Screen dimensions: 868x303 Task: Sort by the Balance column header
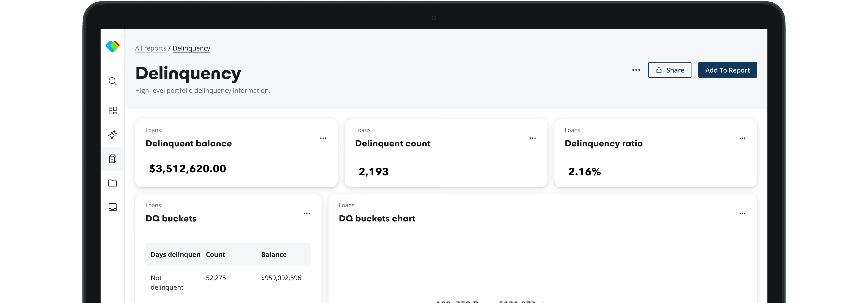[274, 254]
